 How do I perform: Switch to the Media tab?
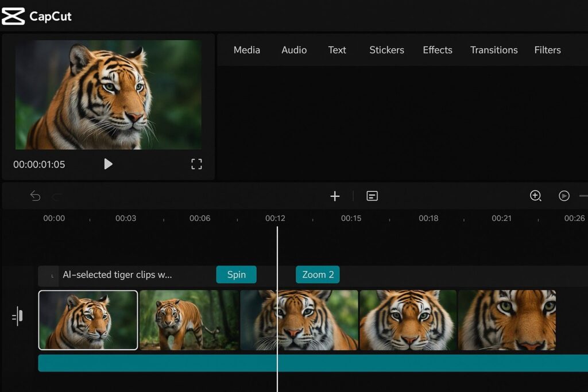[x=246, y=50]
